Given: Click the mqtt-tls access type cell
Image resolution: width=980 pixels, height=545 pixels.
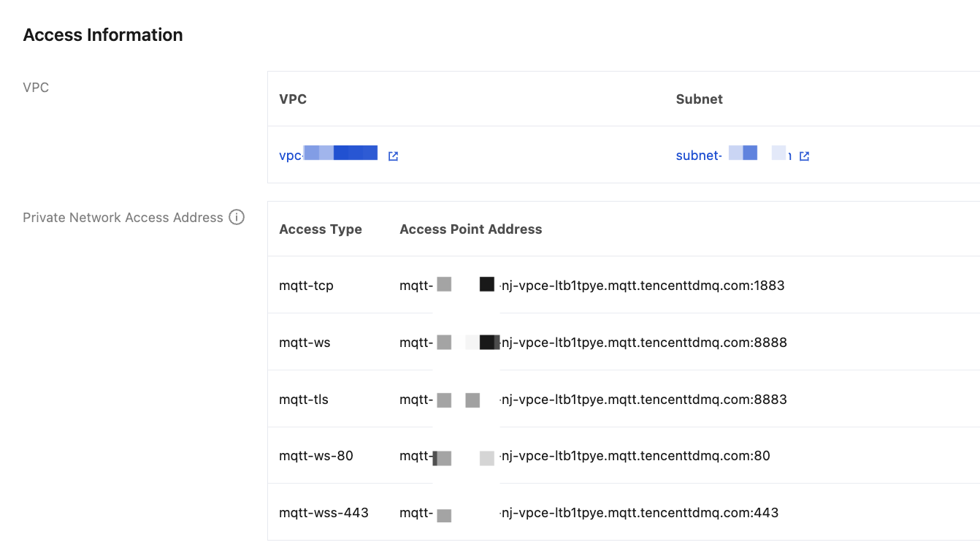Looking at the screenshot, I should point(304,399).
